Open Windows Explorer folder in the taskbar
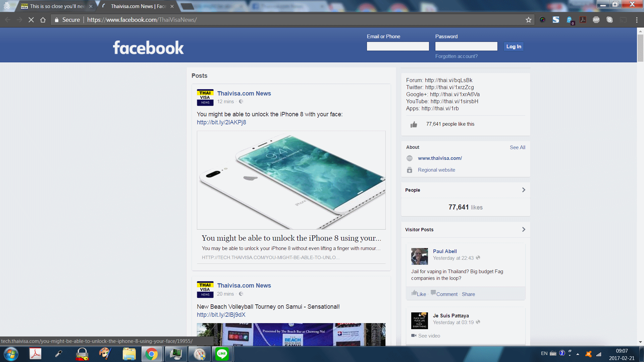This screenshot has height=362, width=644. click(x=129, y=354)
